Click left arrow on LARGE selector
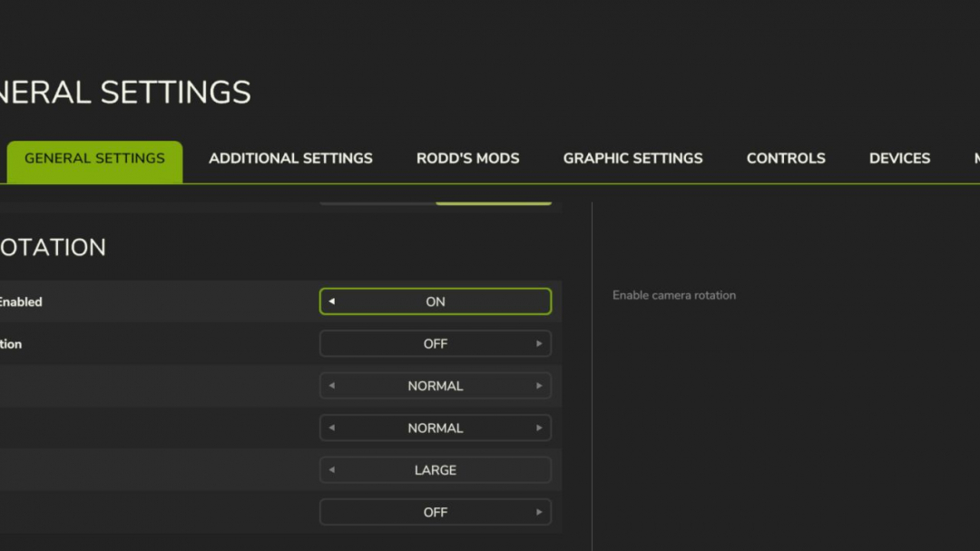 tap(332, 469)
